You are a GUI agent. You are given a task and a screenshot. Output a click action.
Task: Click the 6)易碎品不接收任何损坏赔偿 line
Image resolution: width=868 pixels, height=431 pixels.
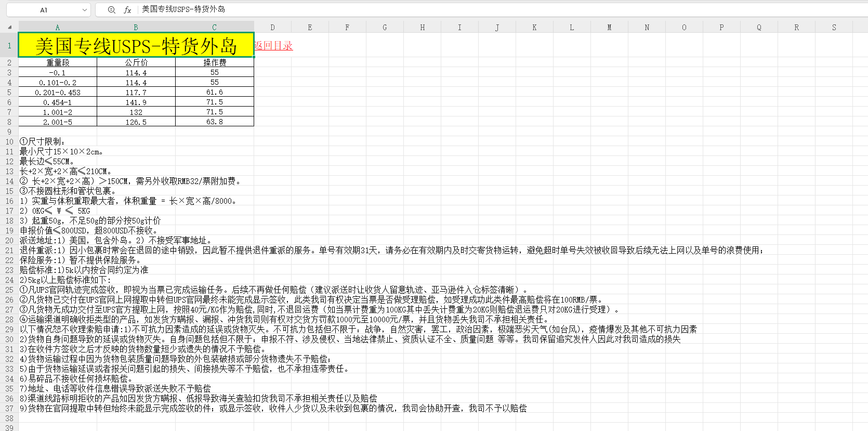[76, 378]
